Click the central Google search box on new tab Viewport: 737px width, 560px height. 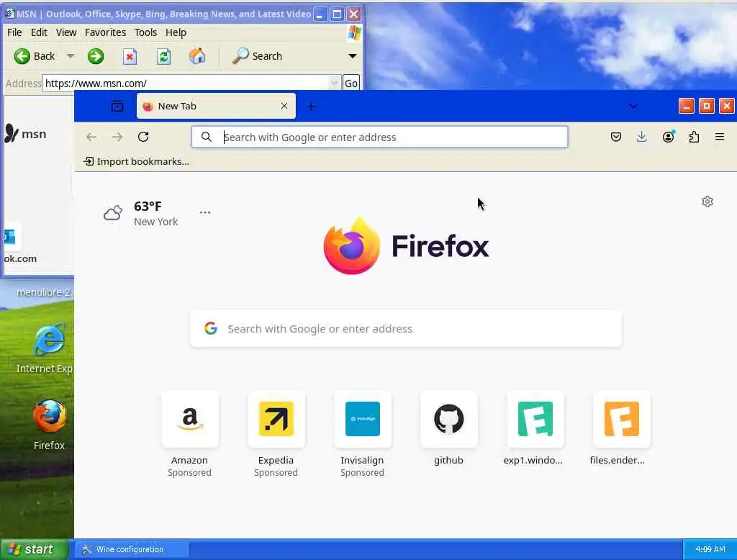(x=406, y=329)
